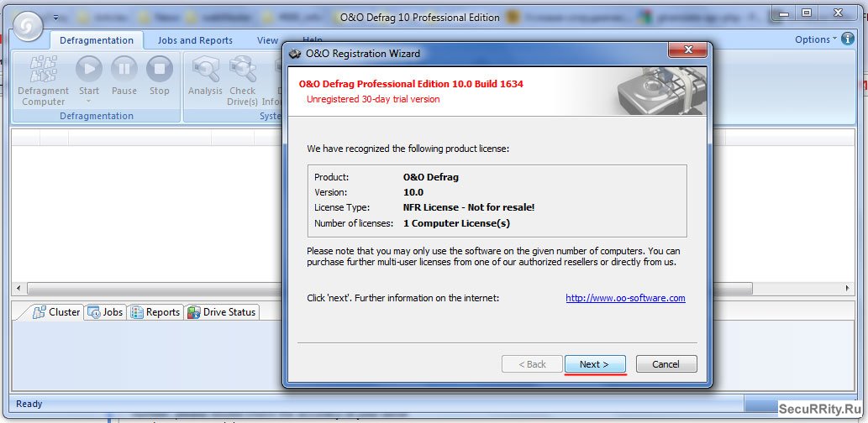The image size is (868, 423).
Task: Click the 'NFR License - Not for resale!' text
Action: coord(469,208)
